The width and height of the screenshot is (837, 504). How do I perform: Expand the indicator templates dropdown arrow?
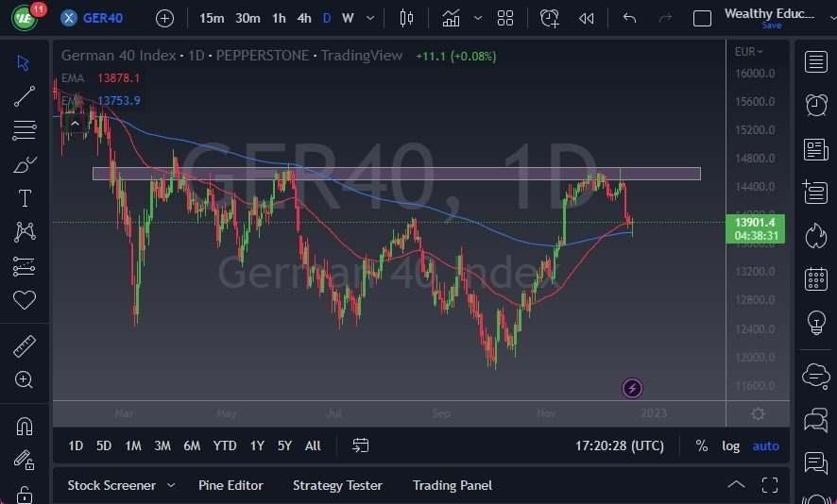tap(478, 19)
